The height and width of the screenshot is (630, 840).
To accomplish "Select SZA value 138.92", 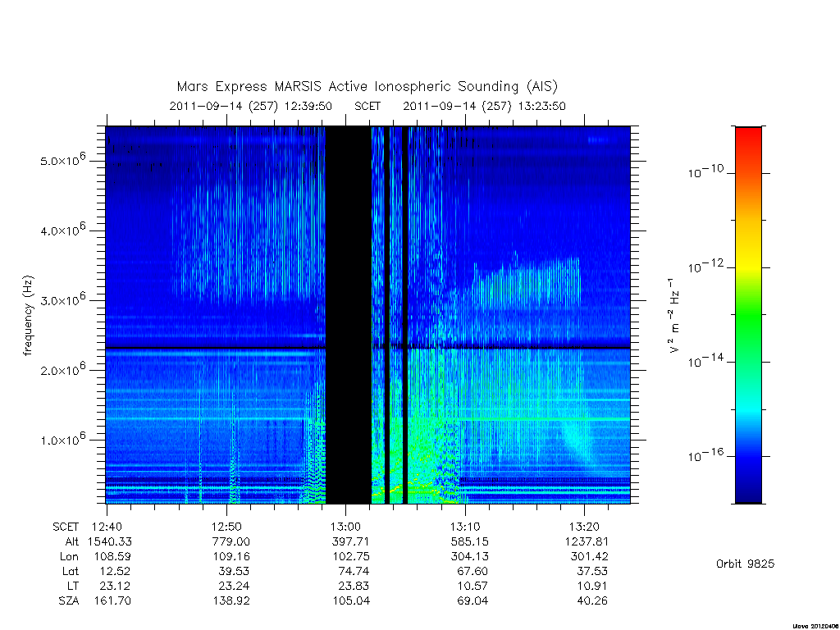I will 231,601.
